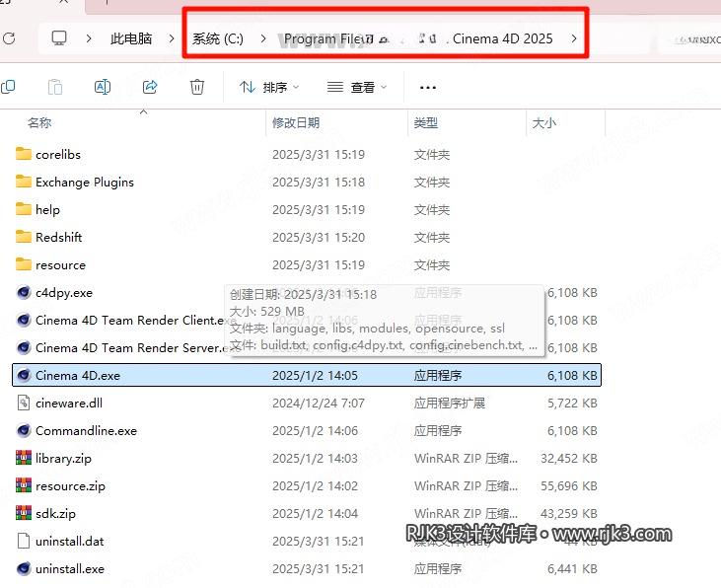The image size is (721, 588).
Task: Select the corelibs folder icon
Action: (x=24, y=154)
